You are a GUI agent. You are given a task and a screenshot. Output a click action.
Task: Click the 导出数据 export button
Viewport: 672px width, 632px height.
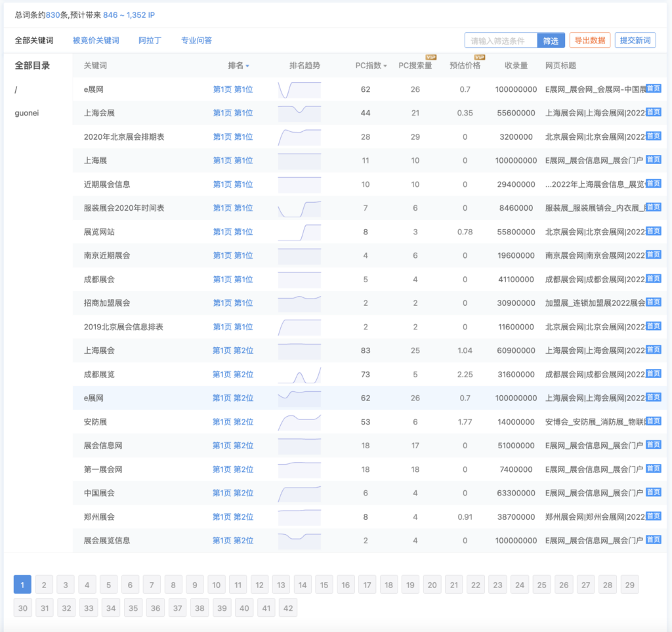tap(590, 40)
